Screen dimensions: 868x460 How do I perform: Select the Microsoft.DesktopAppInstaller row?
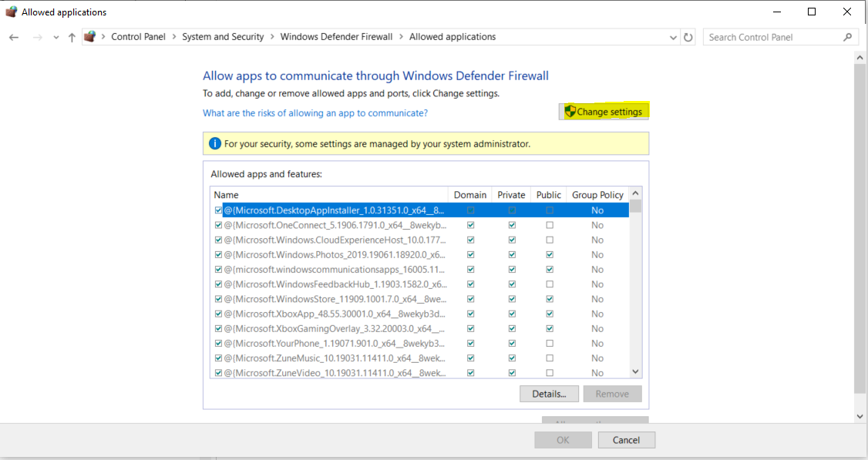click(421, 210)
